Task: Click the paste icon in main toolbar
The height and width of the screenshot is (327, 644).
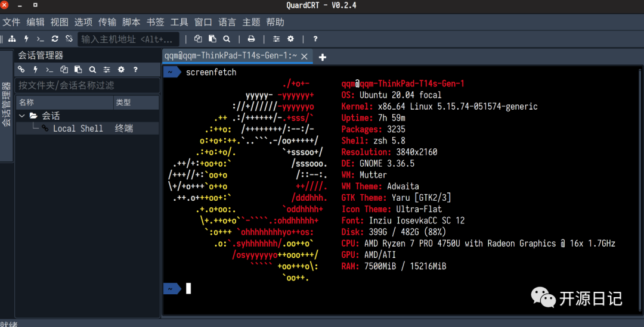Action: [212, 39]
